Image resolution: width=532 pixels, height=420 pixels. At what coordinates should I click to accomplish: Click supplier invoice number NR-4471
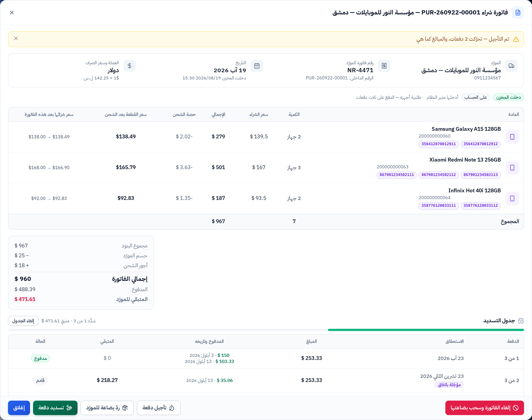coord(360,70)
